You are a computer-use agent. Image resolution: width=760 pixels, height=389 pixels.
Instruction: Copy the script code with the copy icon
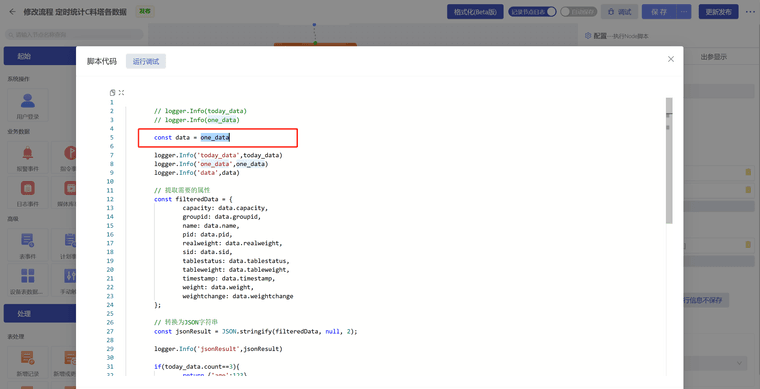click(x=112, y=93)
